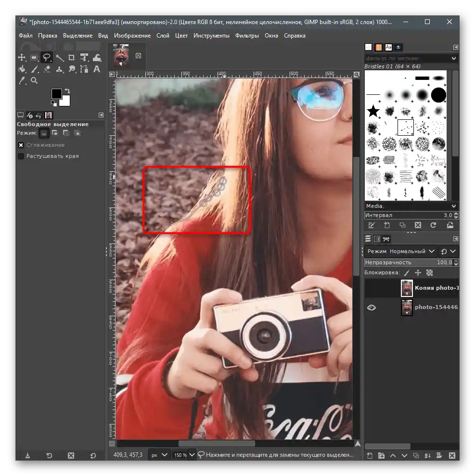Toggle lock pixels for layer

click(407, 272)
